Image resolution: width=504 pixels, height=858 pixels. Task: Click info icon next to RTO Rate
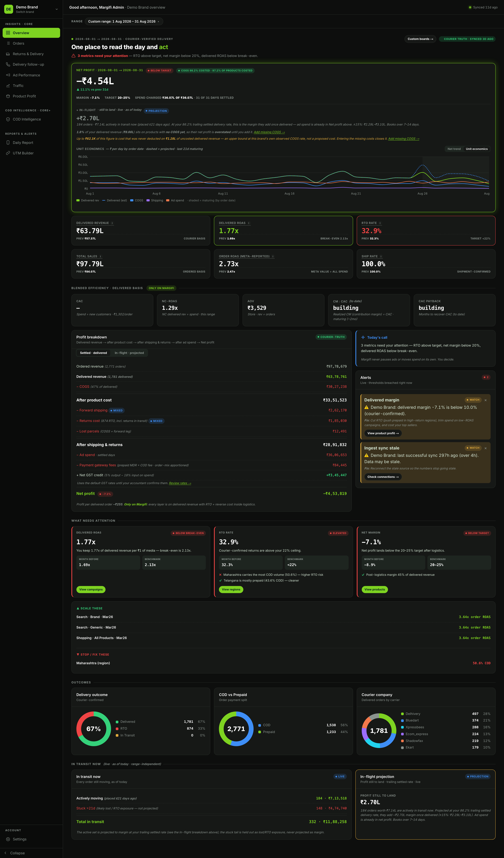click(380, 223)
